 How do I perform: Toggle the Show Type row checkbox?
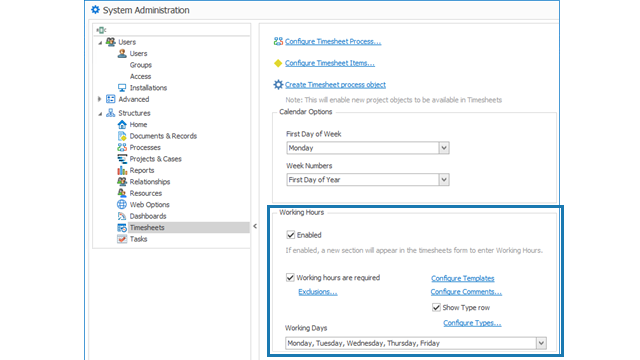click(436, 307)
